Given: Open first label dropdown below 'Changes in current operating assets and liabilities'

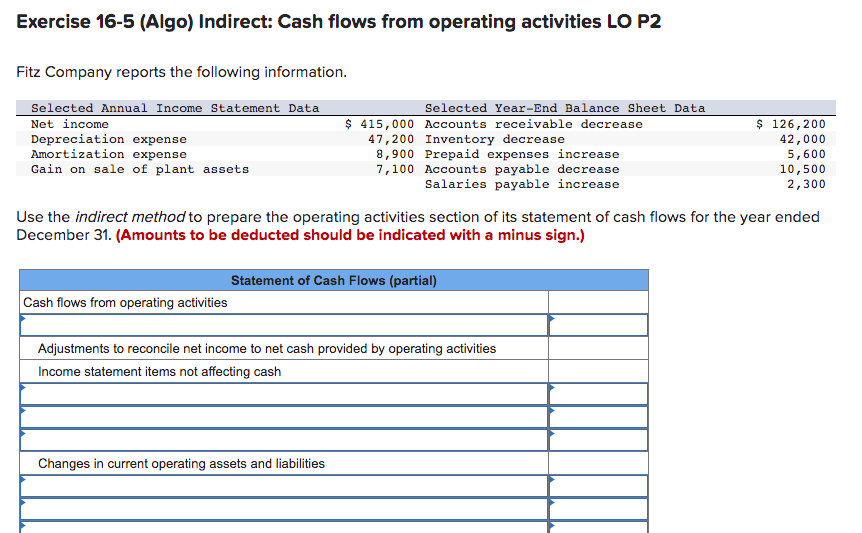Looking at the screenshot, I should pyautogui.click(x=284, y=486).
